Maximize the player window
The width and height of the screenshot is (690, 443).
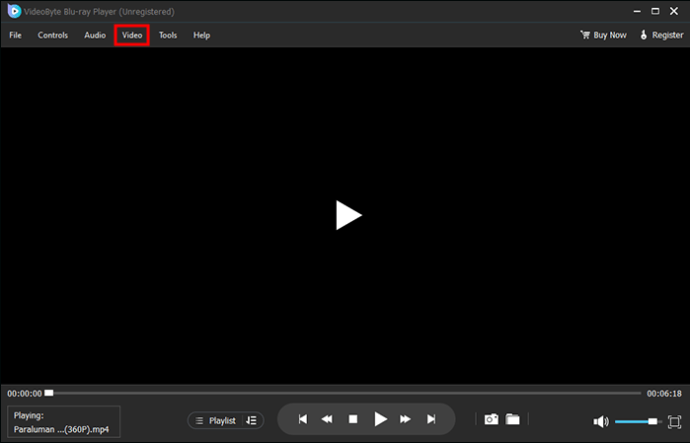tap(655, 11)
